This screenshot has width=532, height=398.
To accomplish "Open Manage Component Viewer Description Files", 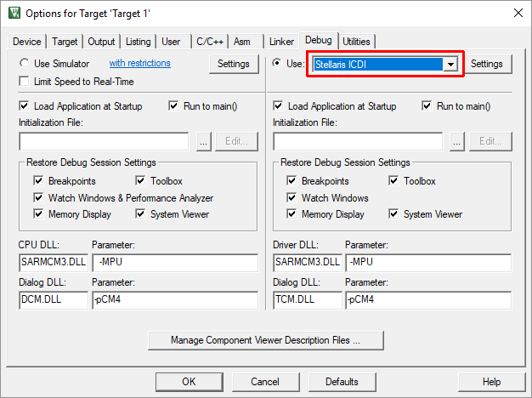I will pos(266,340).
